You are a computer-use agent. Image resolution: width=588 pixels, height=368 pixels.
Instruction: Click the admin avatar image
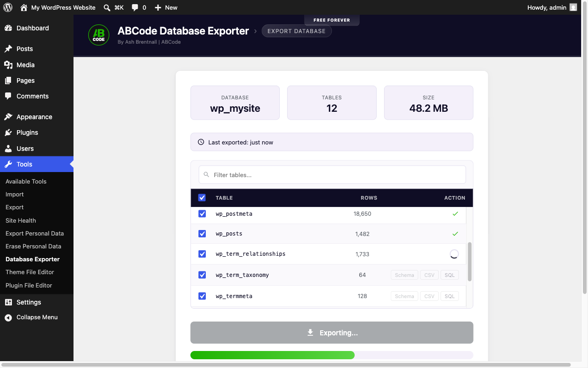(573, 7)
